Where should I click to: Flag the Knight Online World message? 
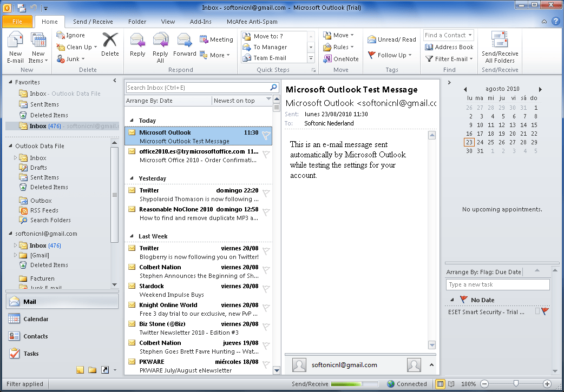coord(266,308)
